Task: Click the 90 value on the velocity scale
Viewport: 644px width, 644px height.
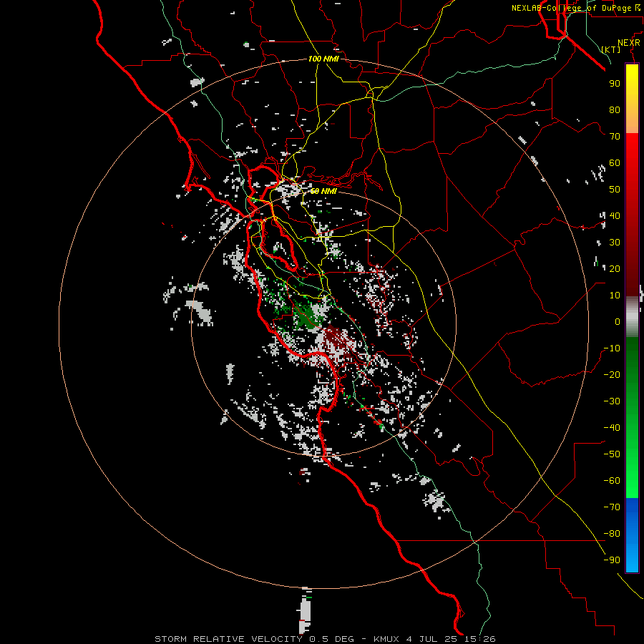Action: 615,84
